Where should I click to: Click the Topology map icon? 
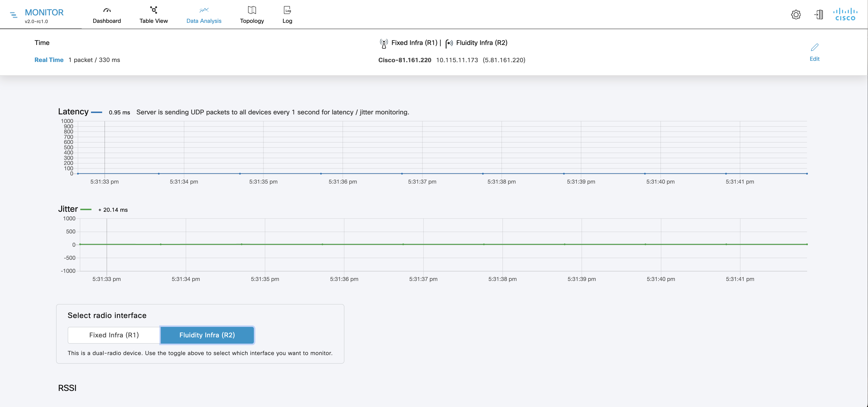(x=252, y=10)
